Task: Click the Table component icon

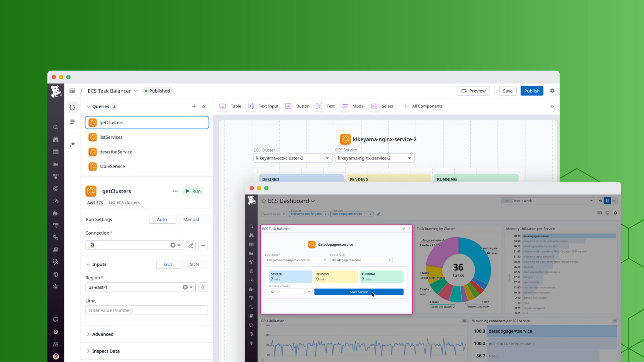Action: pyautogui.click(x=223, y=106)
